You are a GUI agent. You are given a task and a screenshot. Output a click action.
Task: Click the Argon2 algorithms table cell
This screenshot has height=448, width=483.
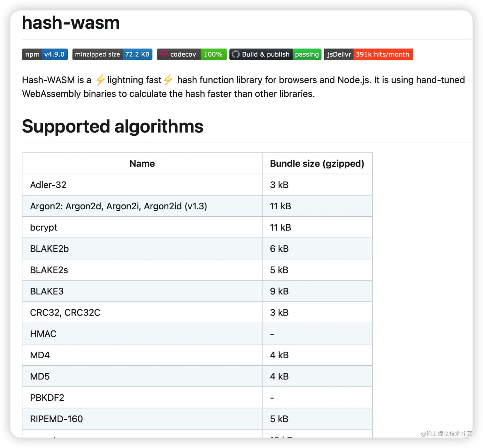(142, 206)
